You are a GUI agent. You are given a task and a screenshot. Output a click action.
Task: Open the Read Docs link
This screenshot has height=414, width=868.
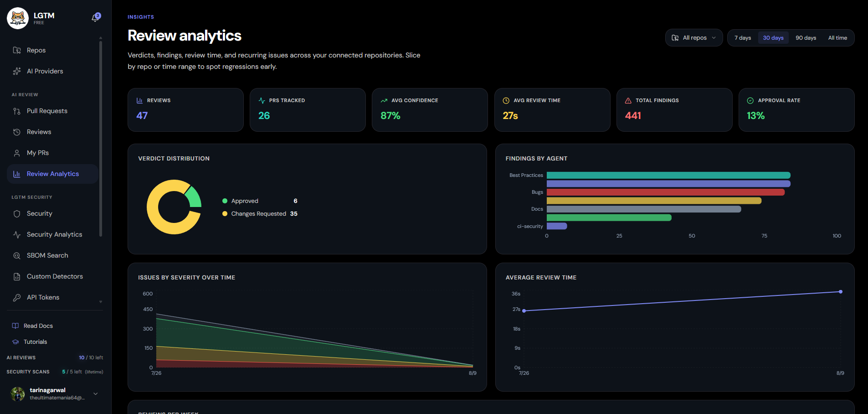tap(32, 326)
